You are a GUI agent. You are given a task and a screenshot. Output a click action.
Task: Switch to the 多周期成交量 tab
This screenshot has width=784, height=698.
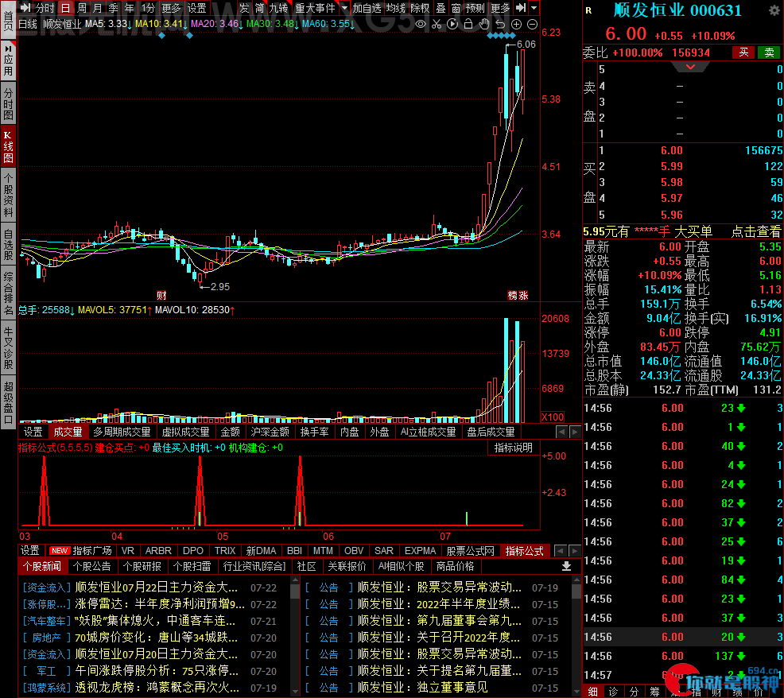point(122,432)
